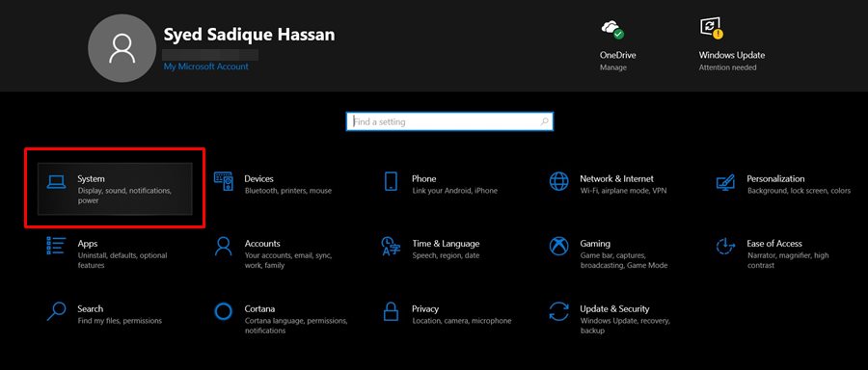This screenshot has height=370, width=868.
Task: Click 'Display, sound, notifications, power' text
Action: [x=124, y=196]
